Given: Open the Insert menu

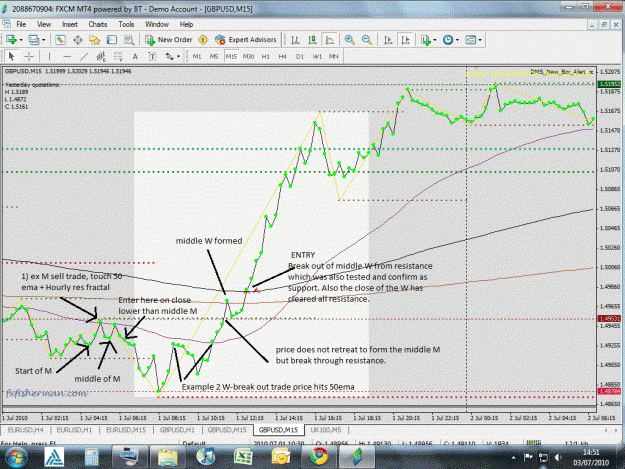Looking at the screenshot, I should pos(70,24).
